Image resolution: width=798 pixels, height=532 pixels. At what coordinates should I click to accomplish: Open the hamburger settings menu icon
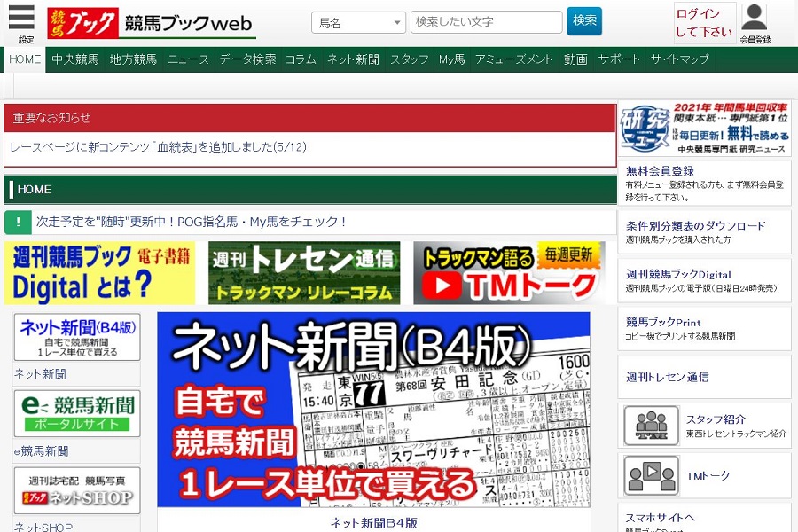(21, 19)
